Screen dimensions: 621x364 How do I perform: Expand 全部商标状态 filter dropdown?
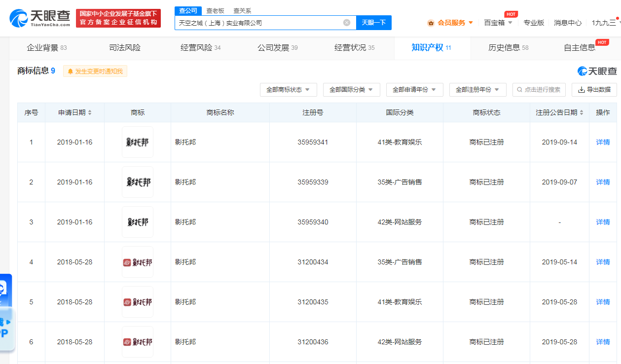coord(289,90)
